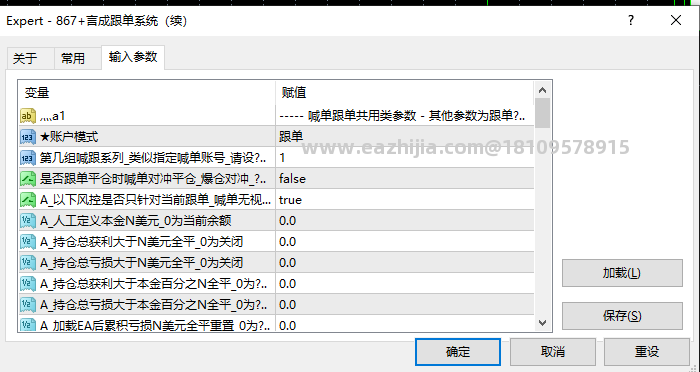
Task: Click the help question mark button
Action: click(x=631, y=20)
